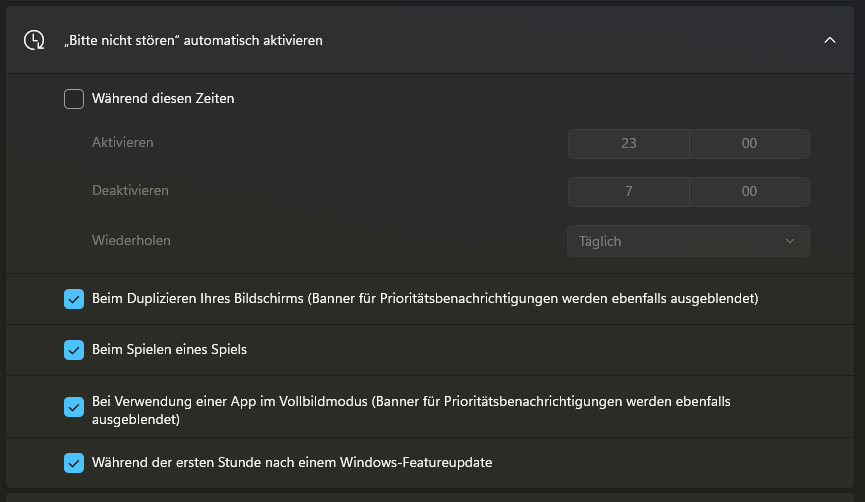Click the Aktivieren minutes field
Screen dimensions: 865x502
click(x=749, y=143)
